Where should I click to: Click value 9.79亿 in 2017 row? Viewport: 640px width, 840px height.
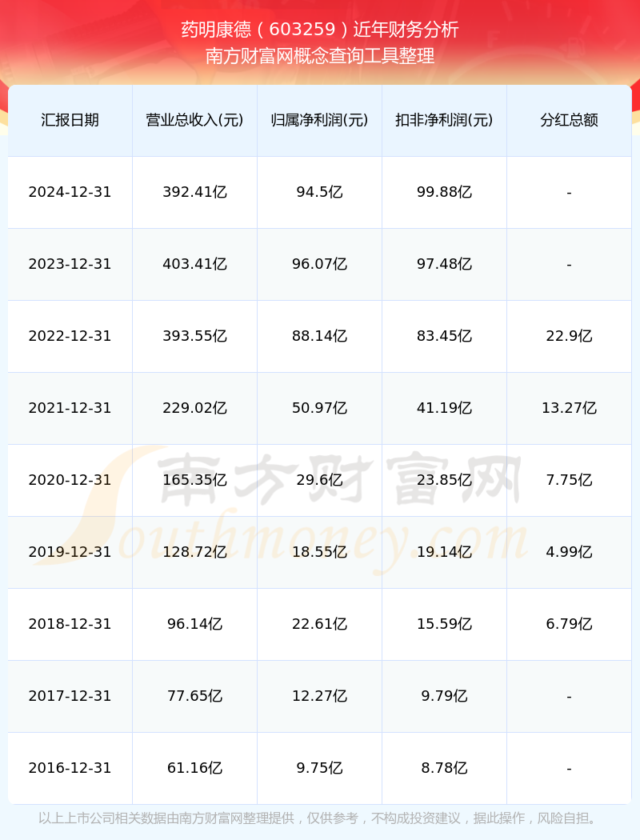445,697
